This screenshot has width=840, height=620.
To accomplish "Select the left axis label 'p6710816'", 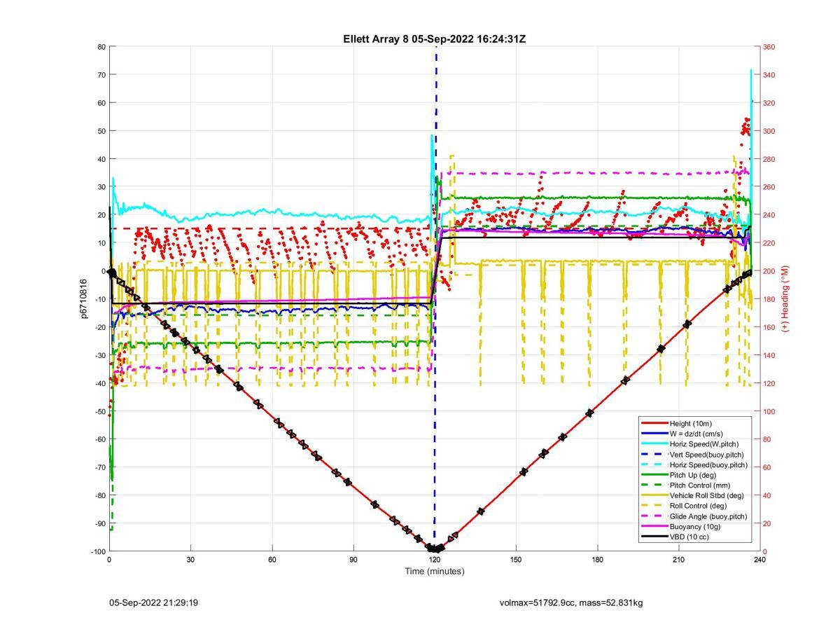I will point(83,298).
